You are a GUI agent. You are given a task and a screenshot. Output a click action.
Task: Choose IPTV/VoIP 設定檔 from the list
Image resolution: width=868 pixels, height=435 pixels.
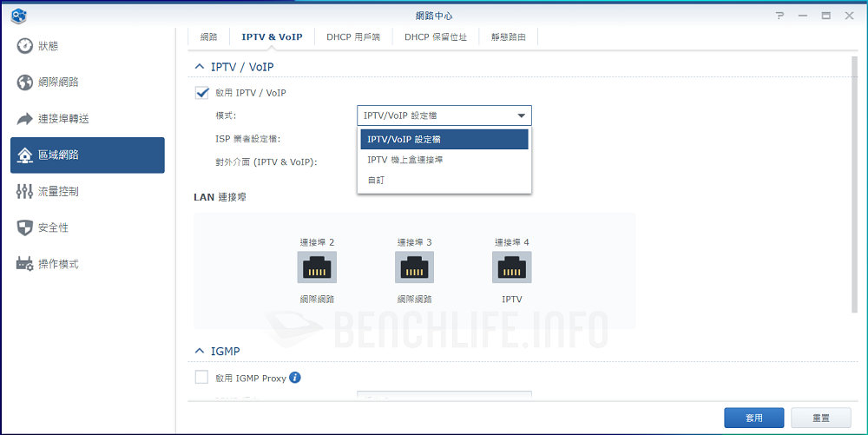pos(444,140)
